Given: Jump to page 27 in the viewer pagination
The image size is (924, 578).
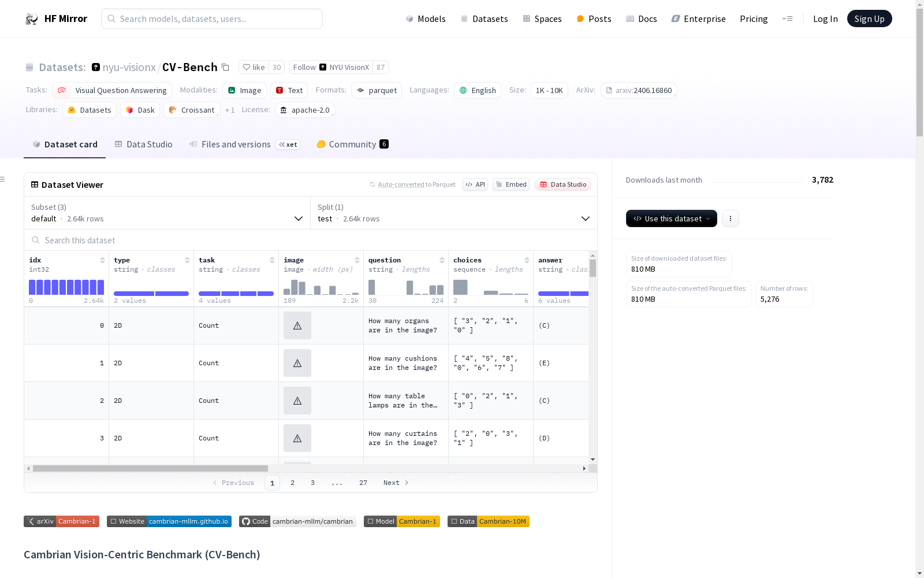Looking at the screenshot, I should (363, 483).
